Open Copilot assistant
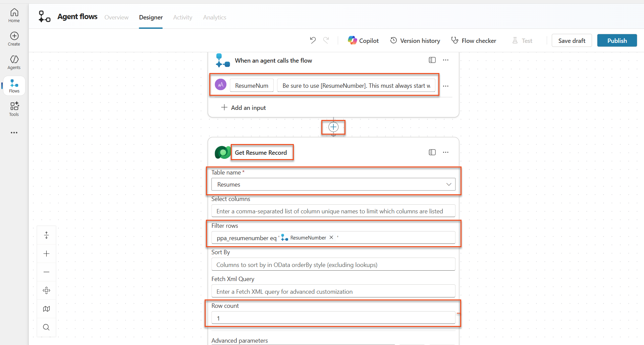This screenshot has height=345, width=644. click(x=363, y=41)
